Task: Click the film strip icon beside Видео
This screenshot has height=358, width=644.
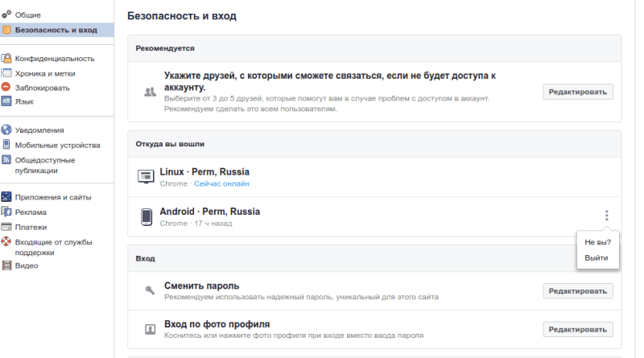Action: 6,265
